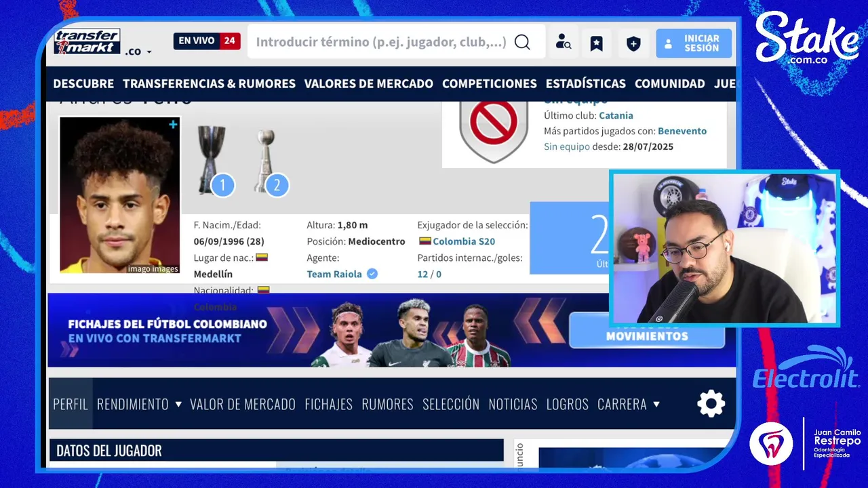Click the 12 international matches link

pyautogui.click(x=422, y=274)
